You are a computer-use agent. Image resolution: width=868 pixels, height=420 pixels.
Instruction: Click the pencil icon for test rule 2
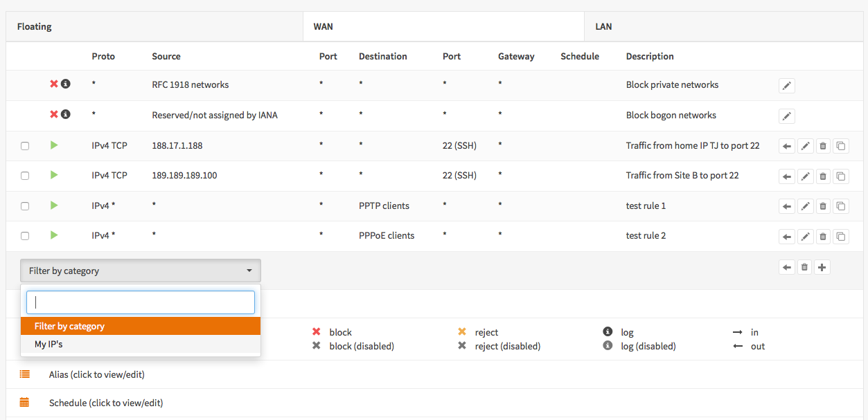[804, 237]
